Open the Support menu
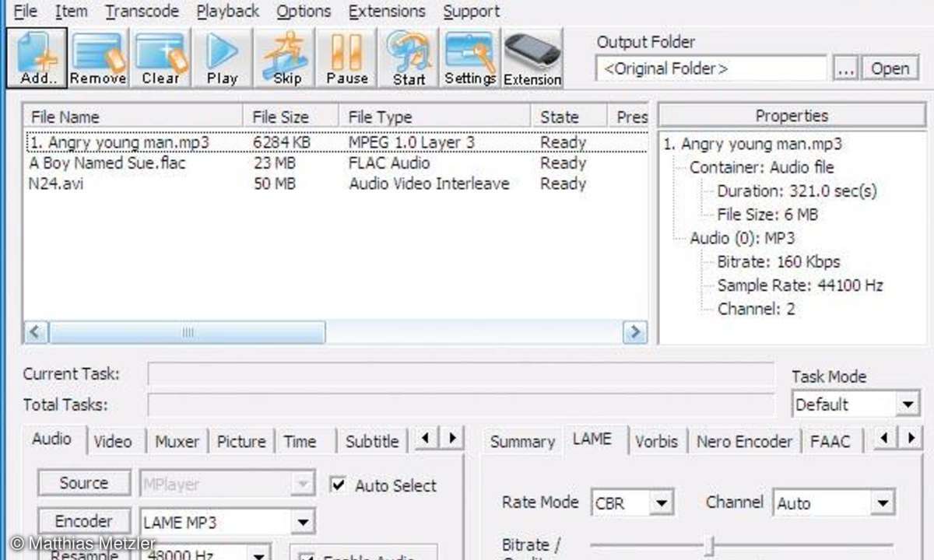The image size is (934, 560). 471,12
